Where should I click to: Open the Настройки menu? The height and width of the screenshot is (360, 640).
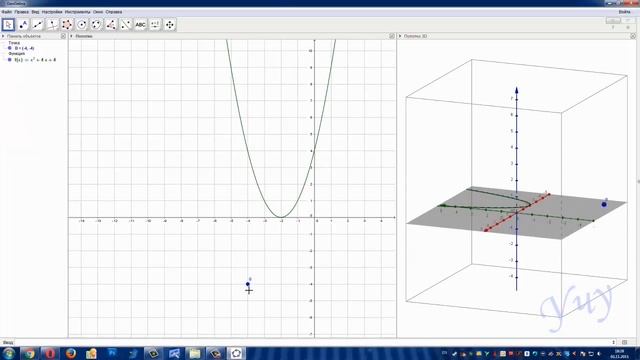[52, 12]
